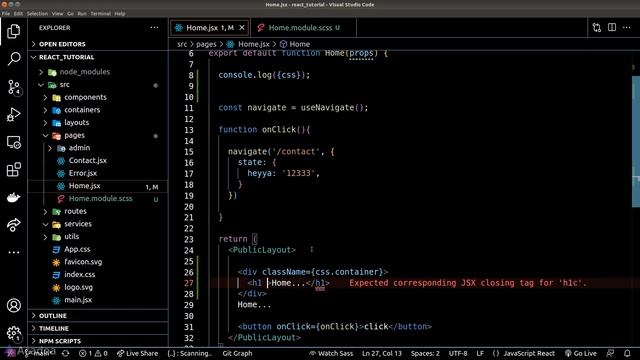Open Remote Explorer icon in activity bar
The height and width of the screenshot is (360, 640).
[x=13, y=142]
